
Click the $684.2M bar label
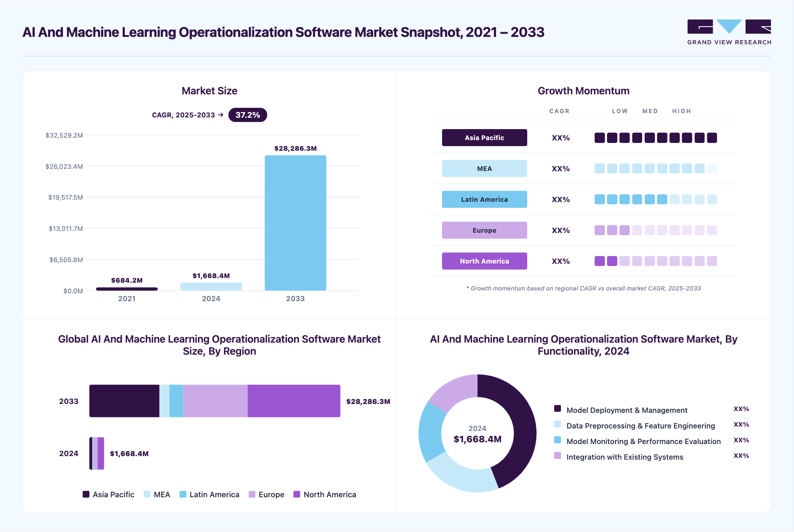[127, 280]
